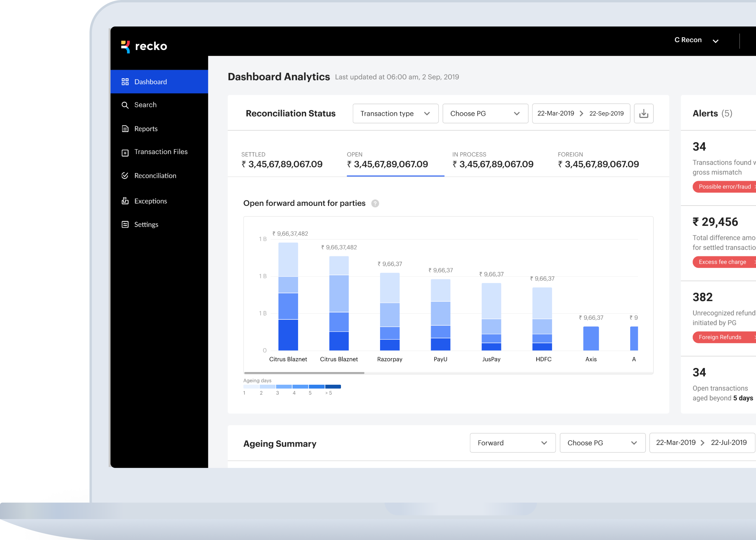Open Dashboard grid icon in sidebar
Image resolution: width=756 pixels, height=540 pixels.
click(125, 82)
